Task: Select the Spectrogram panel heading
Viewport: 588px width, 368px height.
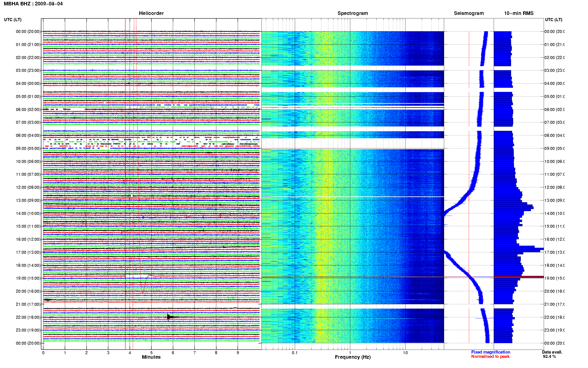Action: pos(353,13)
